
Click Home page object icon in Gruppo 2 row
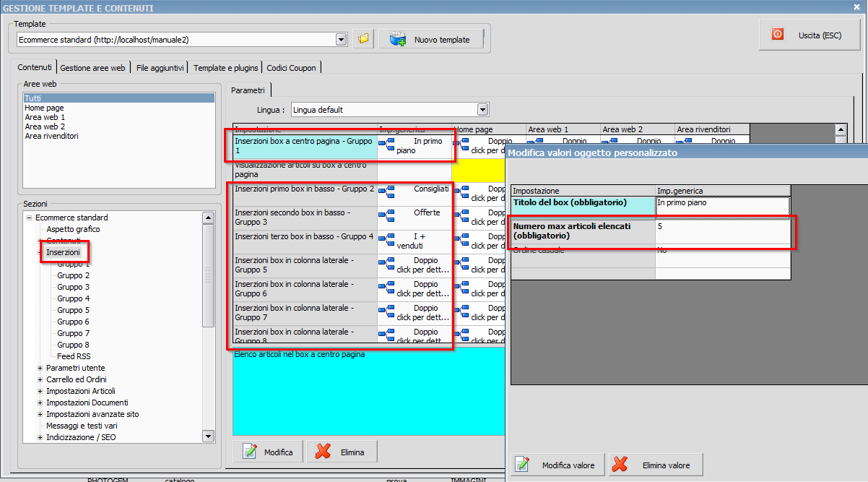click(461, 193)
